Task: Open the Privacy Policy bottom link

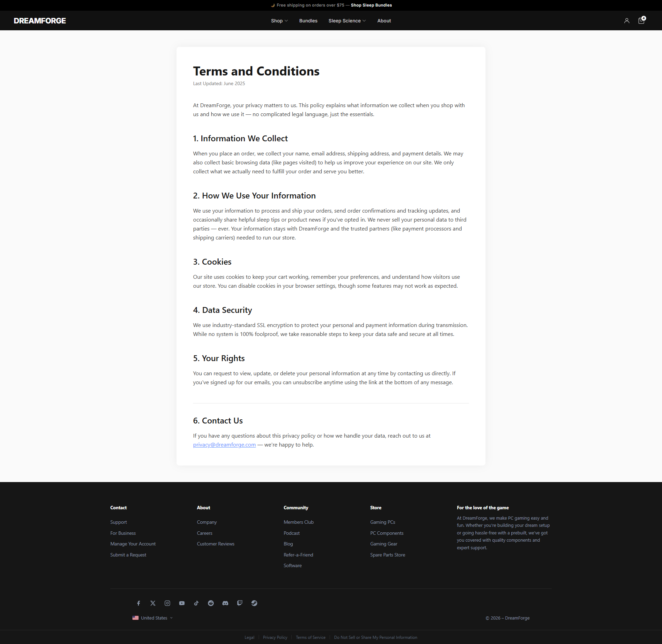Action: 275,637
